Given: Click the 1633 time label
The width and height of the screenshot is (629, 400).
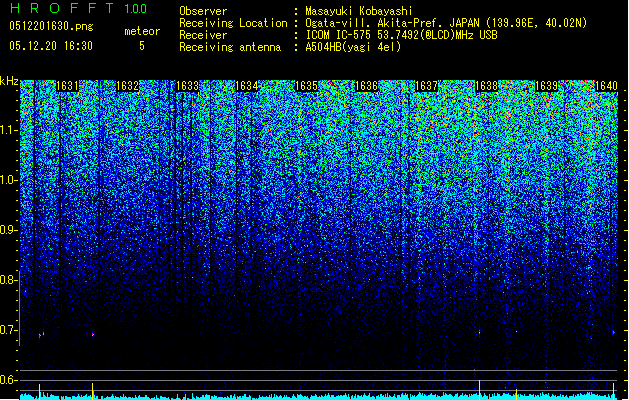Looking at the screenshot, I should [187, 86].
